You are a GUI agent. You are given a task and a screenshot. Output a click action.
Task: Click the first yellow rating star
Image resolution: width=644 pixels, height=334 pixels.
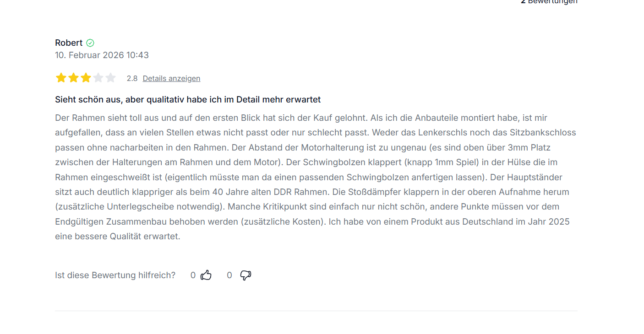click(x=61, y=78)
